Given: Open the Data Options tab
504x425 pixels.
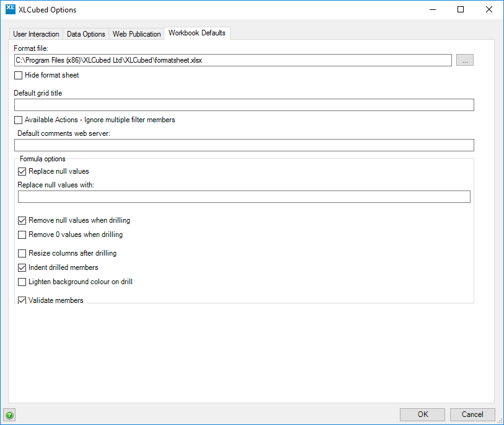Looking at the screenshot, I should pos(86,34).
